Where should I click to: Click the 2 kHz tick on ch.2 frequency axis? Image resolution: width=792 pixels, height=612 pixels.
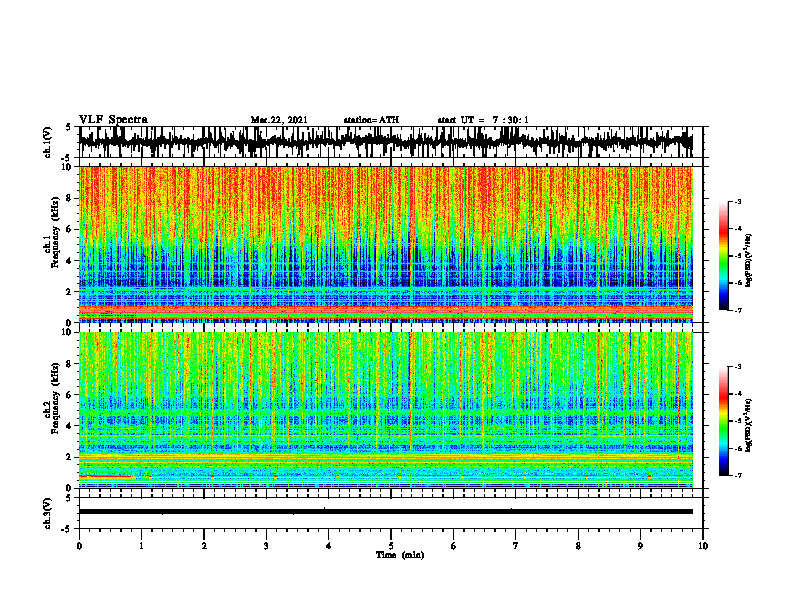[x=69, y=457]
